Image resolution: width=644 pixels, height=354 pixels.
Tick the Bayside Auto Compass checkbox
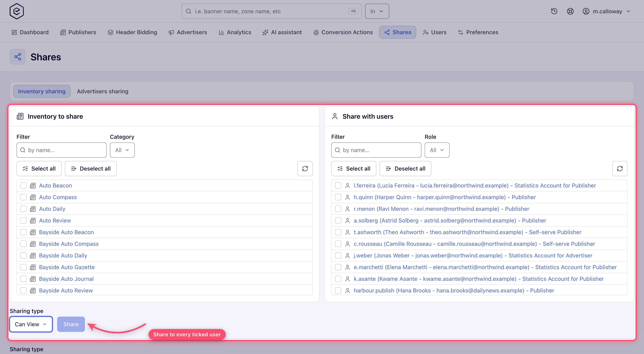coord(23,244)
